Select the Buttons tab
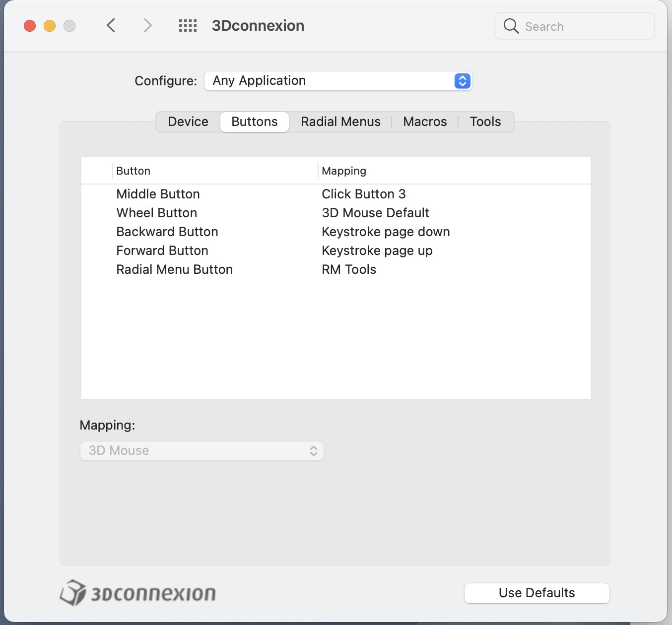This screenshot has width=672, height=625. [255, 122]
